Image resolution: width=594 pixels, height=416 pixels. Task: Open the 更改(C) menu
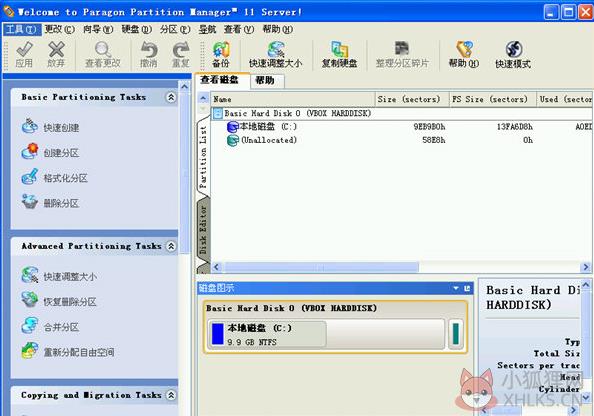(x=59, y=29)
